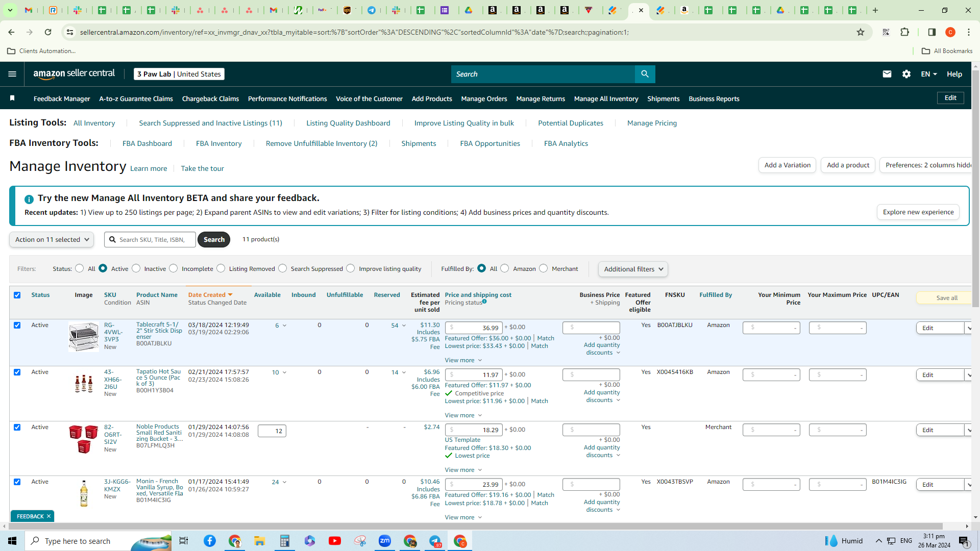This screenshot has width=980, height=551.
Task: Click Explore new experience button
Action: coord(918,212)
